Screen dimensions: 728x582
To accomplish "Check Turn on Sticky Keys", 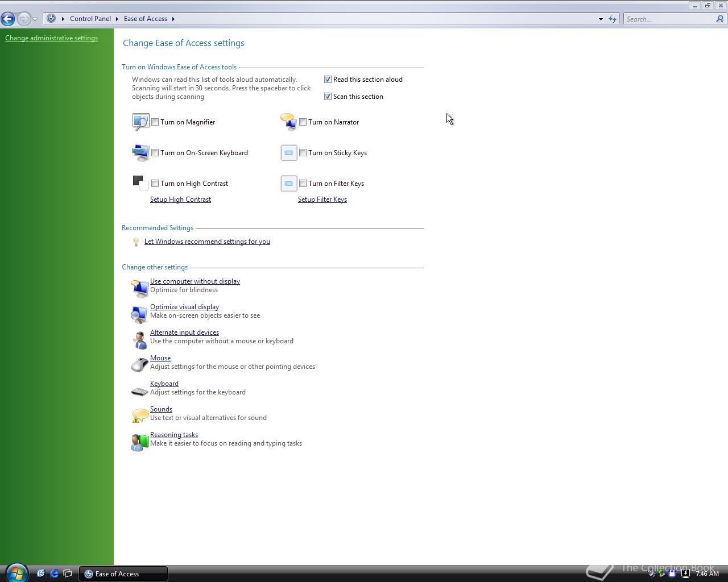I will (303, 152).
